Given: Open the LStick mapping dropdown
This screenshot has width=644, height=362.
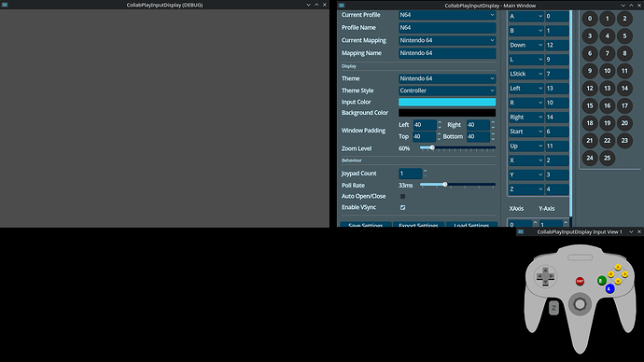Looking at the screenshot, I should coord(525,74).
